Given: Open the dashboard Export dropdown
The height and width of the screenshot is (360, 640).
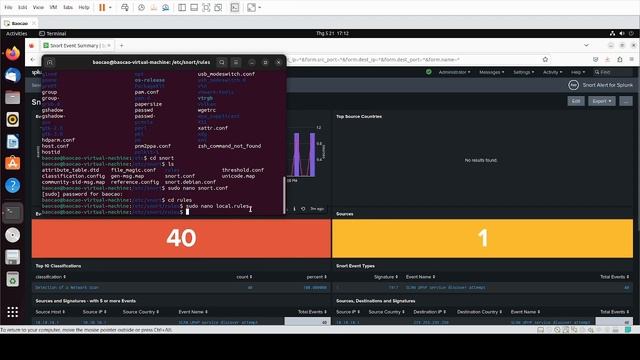Looking at the screenshot, I should tap(602, 101).
